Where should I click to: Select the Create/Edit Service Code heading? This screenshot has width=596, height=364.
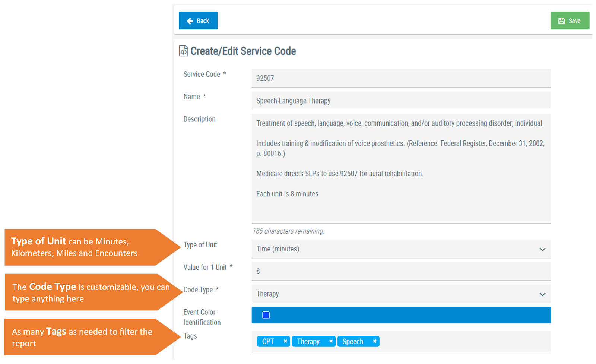243,51
